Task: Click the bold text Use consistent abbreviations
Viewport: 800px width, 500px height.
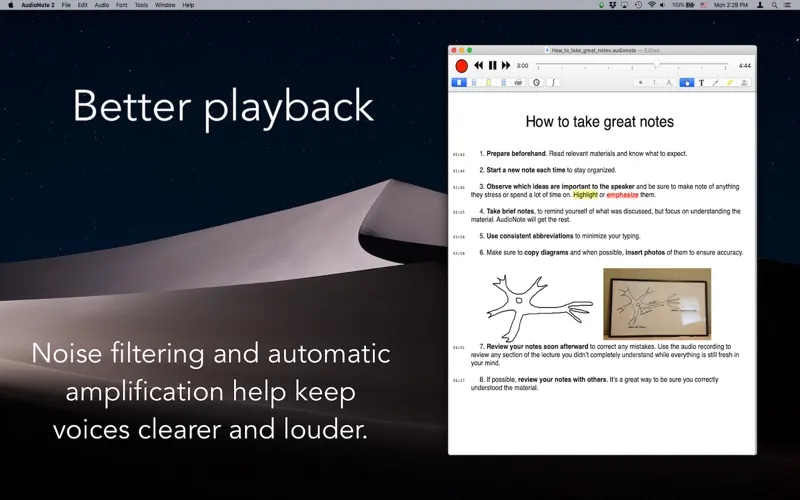Action: 530,236
